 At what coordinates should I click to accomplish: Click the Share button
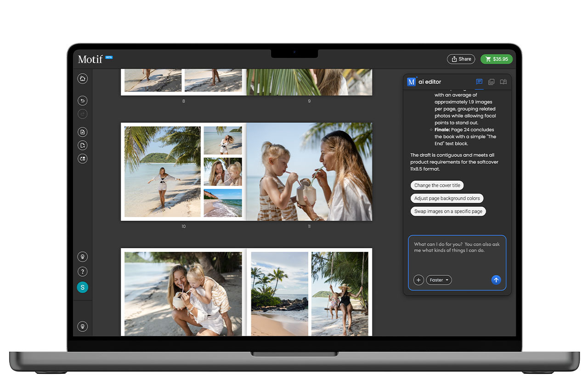[x=461, y=59]
